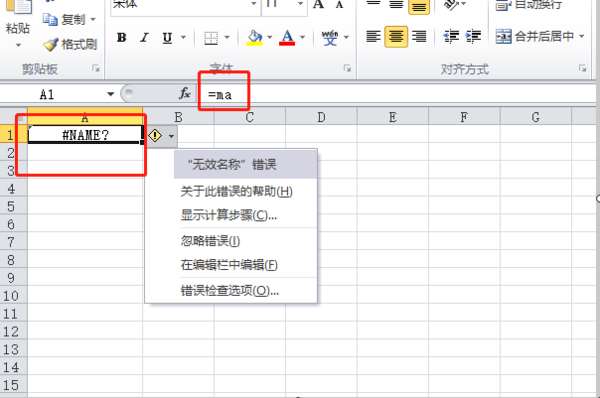Viewport: 600px width, 398px height.
Task: Click the error warning diamond icon
Action: [x=155, y=135]
